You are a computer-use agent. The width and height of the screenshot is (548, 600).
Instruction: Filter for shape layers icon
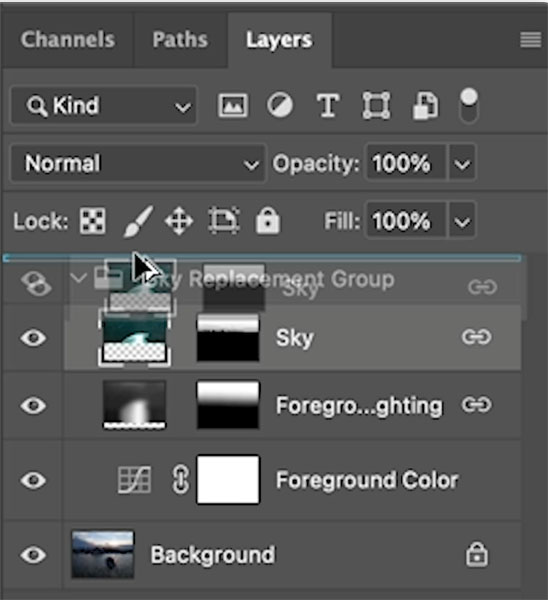(x=376, y=105)
